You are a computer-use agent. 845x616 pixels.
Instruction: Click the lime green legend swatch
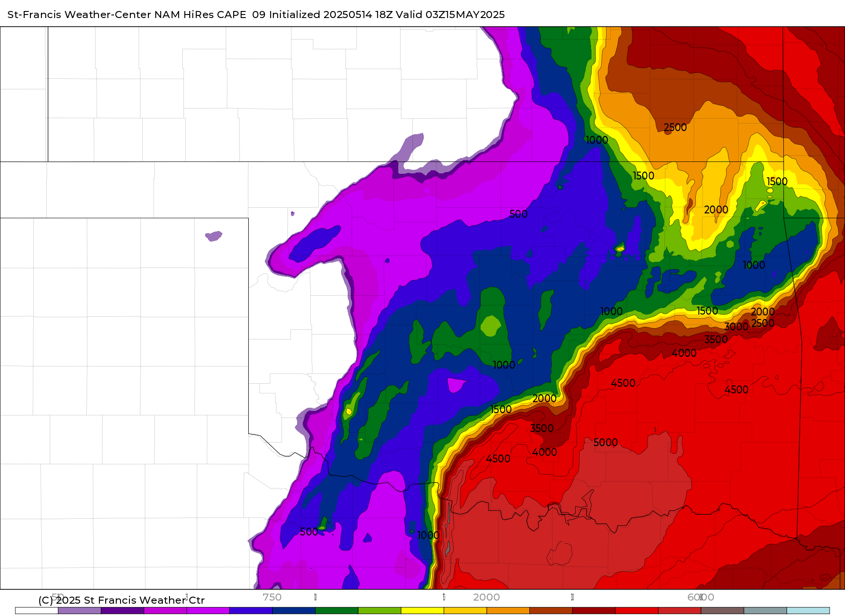pos(380,611)
